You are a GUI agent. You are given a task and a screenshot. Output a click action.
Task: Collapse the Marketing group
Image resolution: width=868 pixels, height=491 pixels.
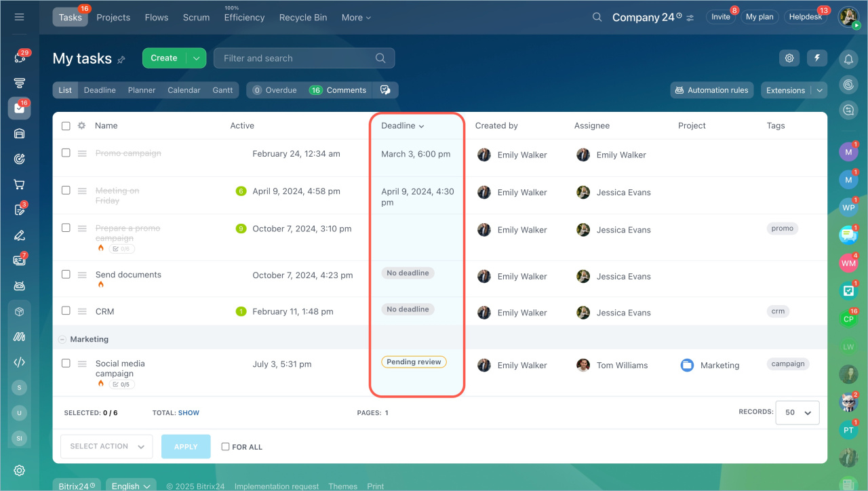coord(62,339)
